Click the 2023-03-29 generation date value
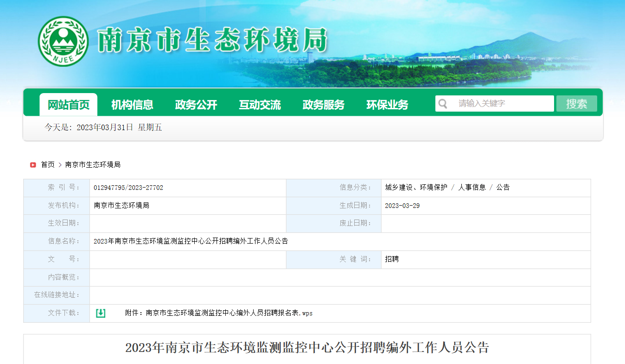The image size is (625, 364). (x=402, y=206)
